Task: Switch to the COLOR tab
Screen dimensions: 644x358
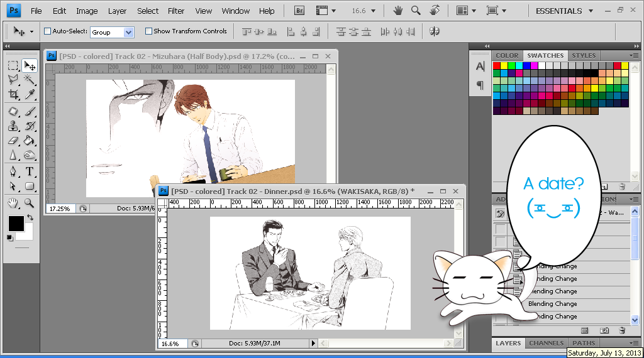Action: coord(507,55)
